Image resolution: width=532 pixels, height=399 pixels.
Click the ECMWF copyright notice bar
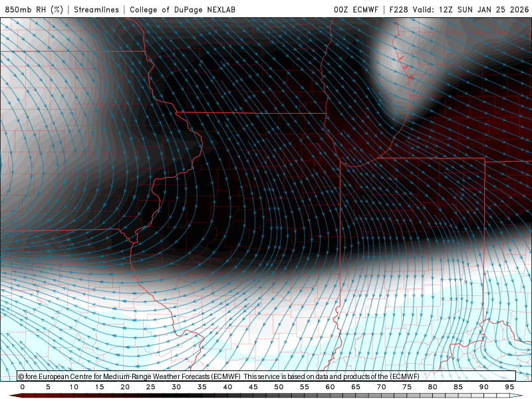267,376
